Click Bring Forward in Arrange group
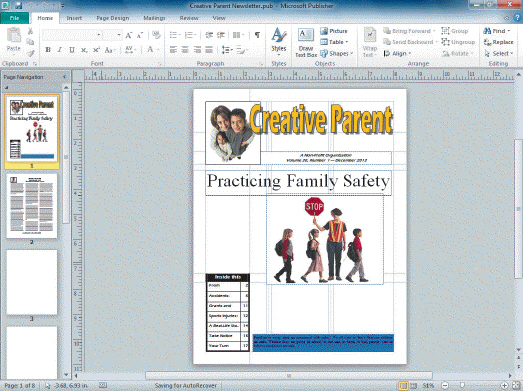Screen dimensions: 523x391 (x=409, y=31)
